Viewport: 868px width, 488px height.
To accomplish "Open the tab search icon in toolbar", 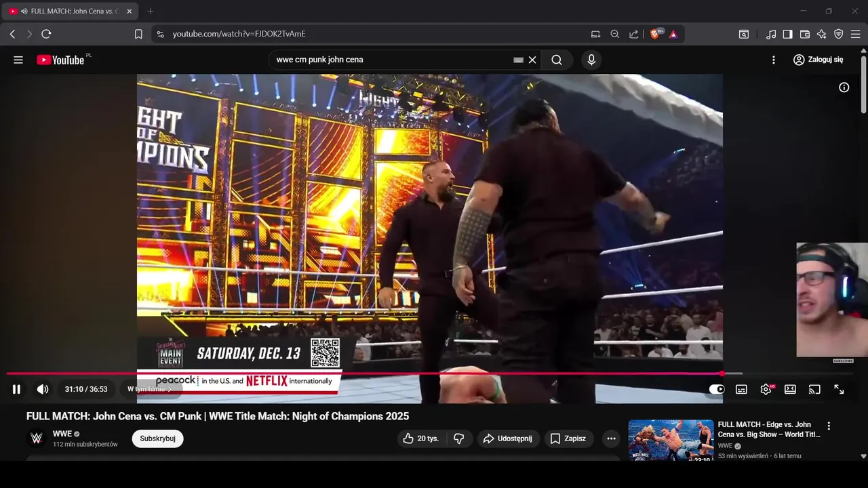I will 744,34.
